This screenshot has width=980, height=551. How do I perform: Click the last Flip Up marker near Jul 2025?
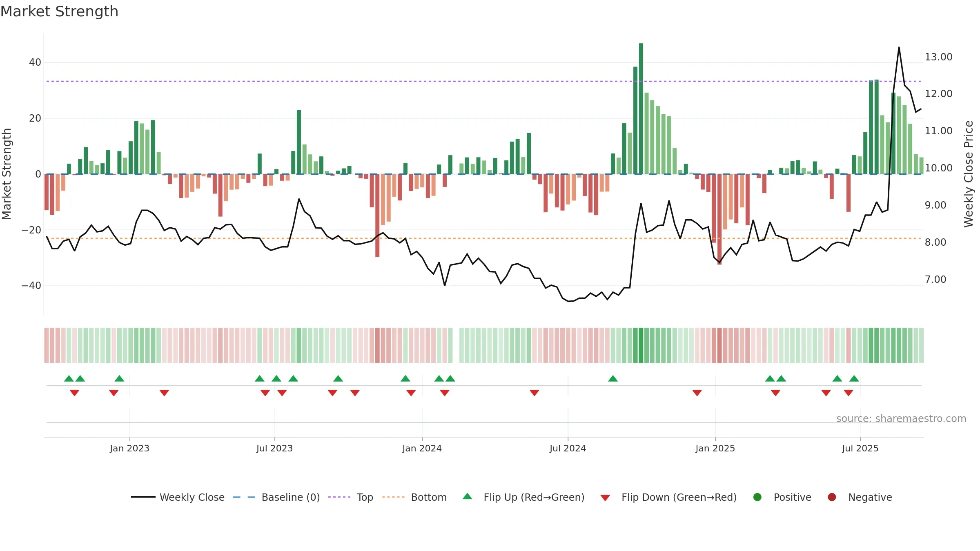pyautogui.click(x=854, y=378)
